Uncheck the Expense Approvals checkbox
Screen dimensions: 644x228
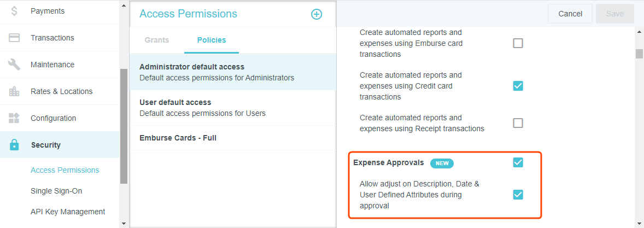click(518, 162)
